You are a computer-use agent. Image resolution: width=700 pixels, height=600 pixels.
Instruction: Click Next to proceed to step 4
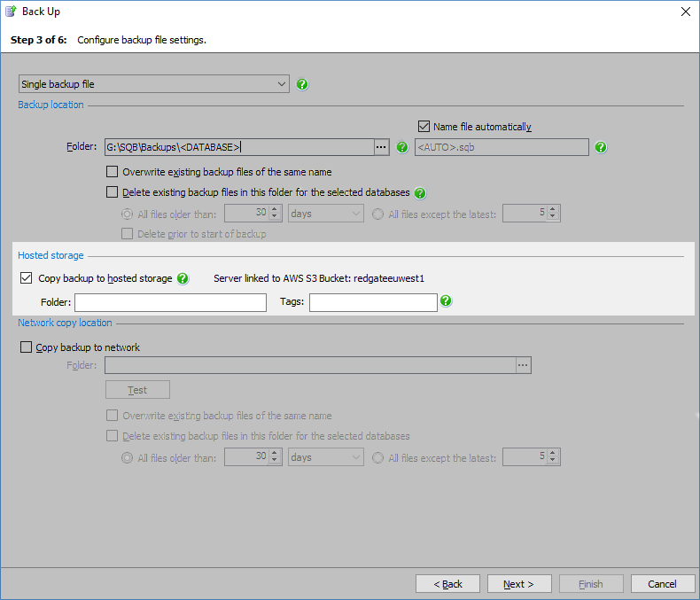(x=518, y=584)
